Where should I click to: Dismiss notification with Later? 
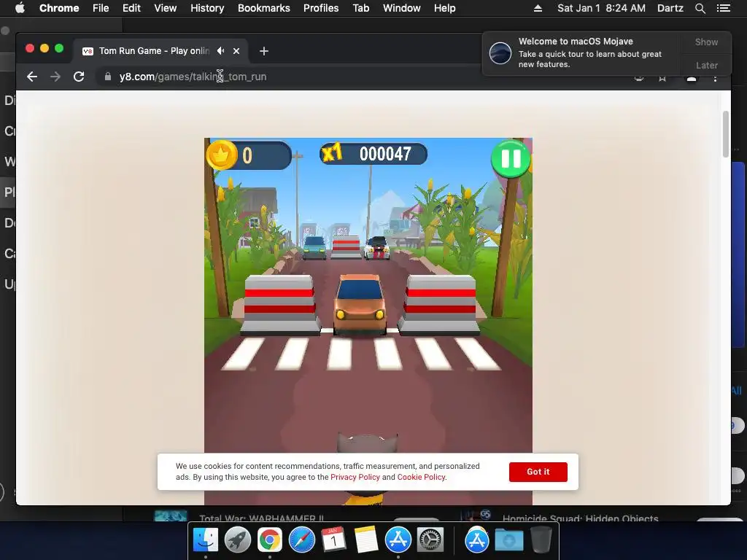tap(706, 65)
